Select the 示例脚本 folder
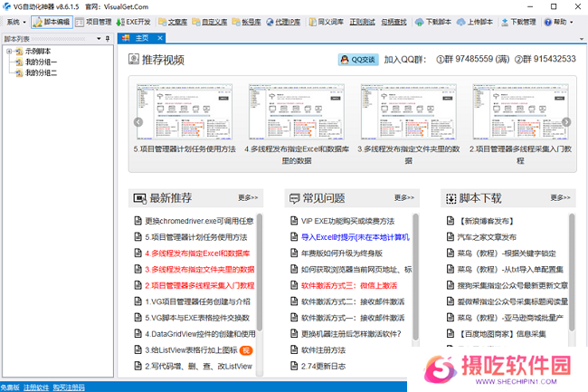The height and width of the screenshot is (392, 588). pos(37,52)
